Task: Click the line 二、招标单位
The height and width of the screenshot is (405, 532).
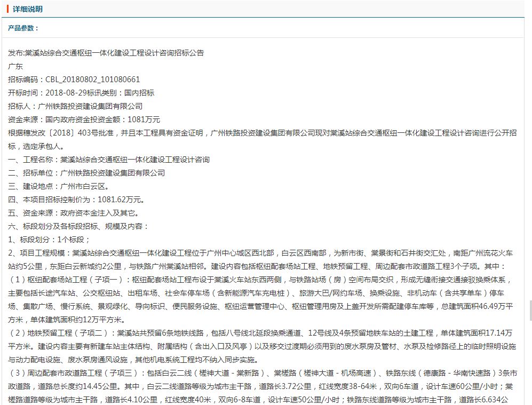Action: click(86, 173)
